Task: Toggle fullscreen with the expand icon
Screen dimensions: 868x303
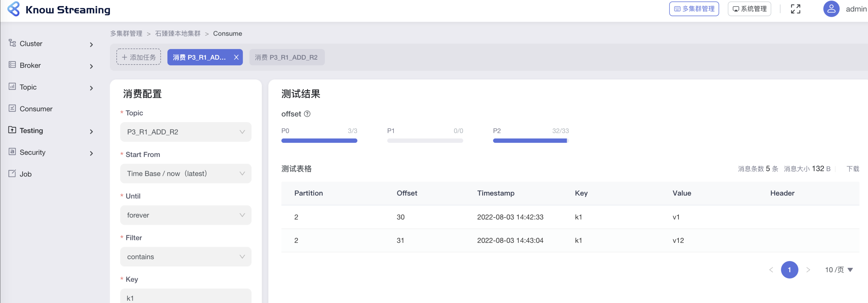Action: (x=795, y=9)
